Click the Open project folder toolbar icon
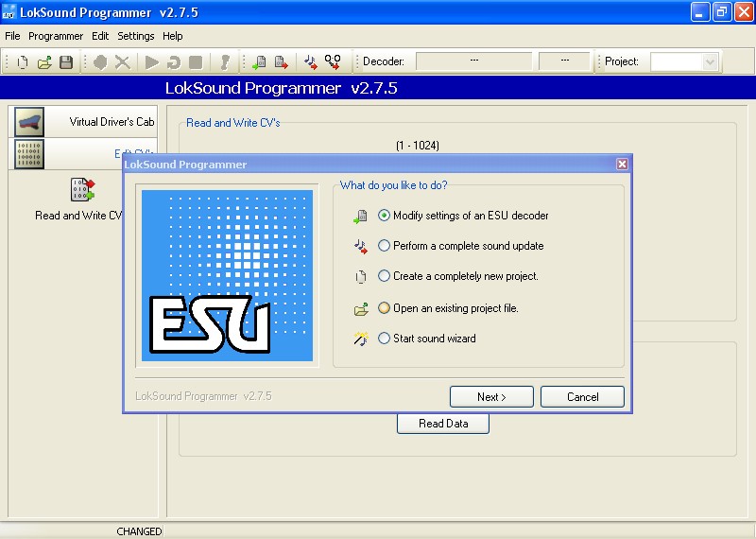756x539 pixels. (44, 62)
